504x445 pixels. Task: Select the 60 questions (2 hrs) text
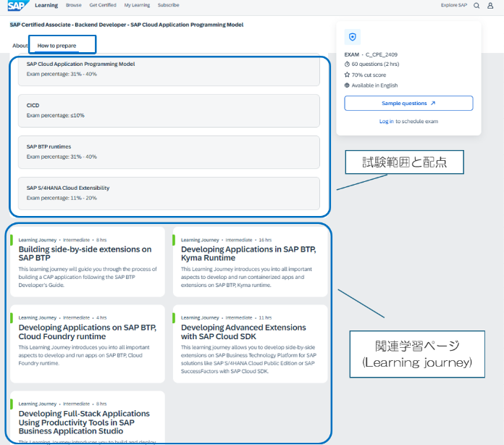375,64
